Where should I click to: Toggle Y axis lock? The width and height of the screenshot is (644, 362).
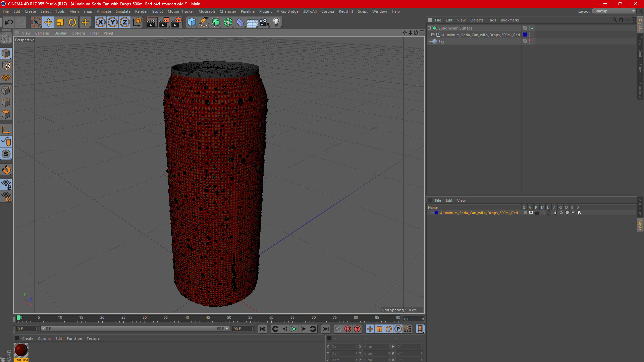click(113, 22)
